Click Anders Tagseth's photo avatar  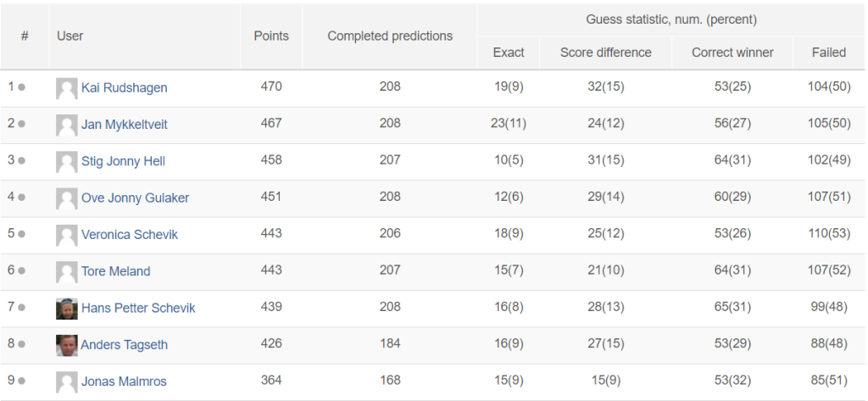(66, 345)
